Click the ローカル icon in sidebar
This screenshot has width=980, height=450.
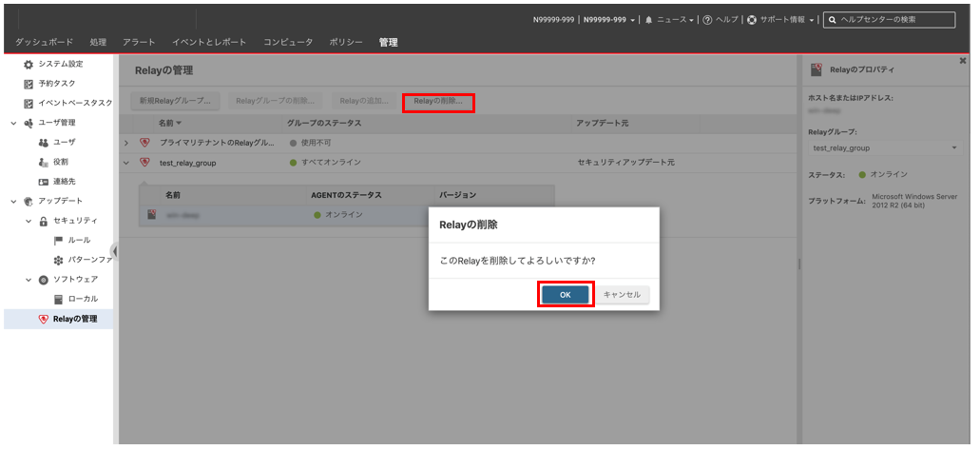pyautogui.click(x=58, y=299)
